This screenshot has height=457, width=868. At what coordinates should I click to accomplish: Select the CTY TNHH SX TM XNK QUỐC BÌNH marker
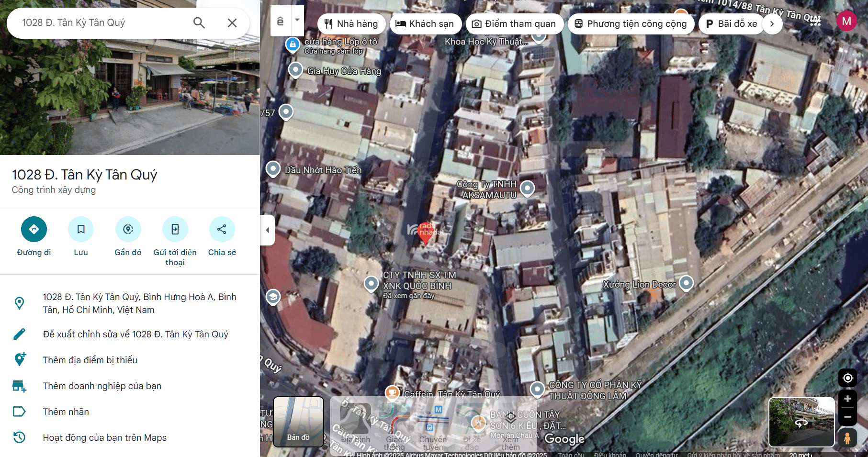pos(372,284)
